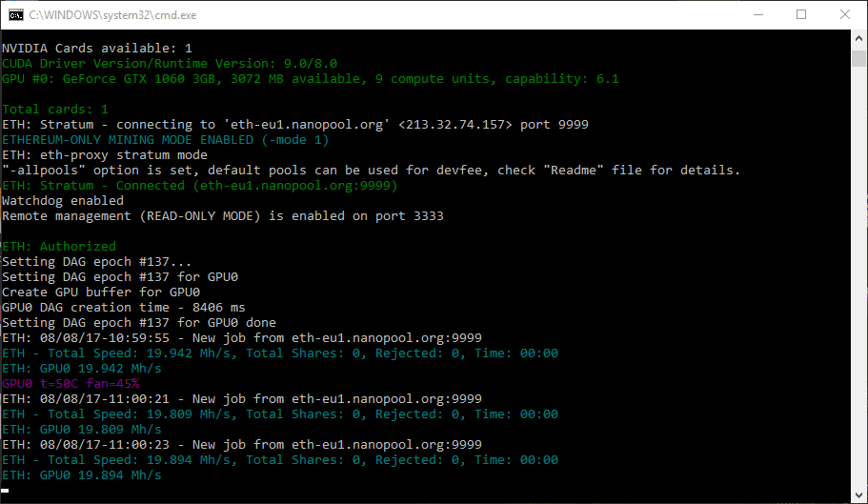Click "Setting DAG epoch #137 for GPU0" line
This screenshot has width=868, height=504.
tap(120, 276)
